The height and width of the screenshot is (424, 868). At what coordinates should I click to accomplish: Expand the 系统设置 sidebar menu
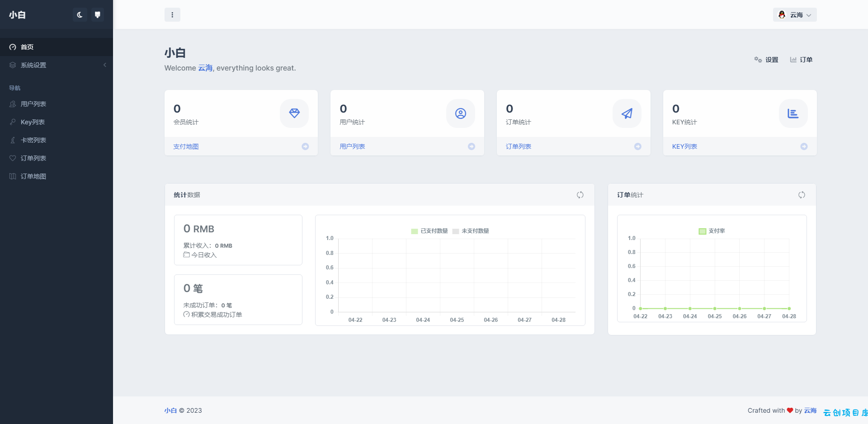point(57,65)
